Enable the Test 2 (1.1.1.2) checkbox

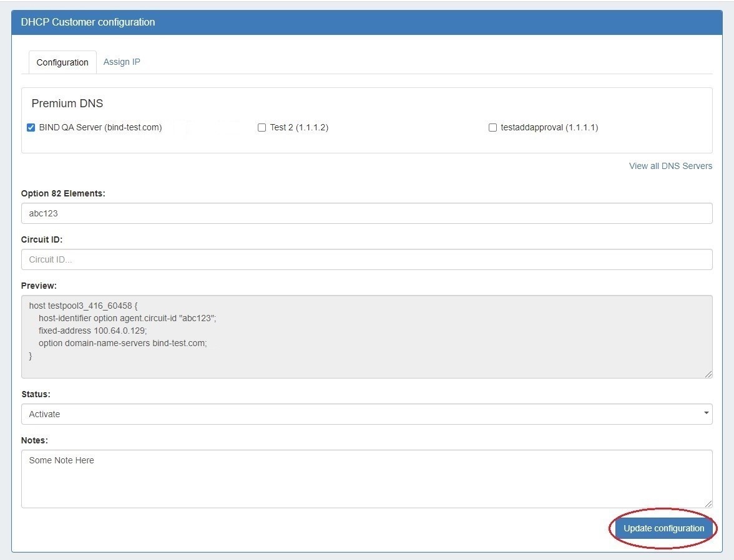click(262, 127)
